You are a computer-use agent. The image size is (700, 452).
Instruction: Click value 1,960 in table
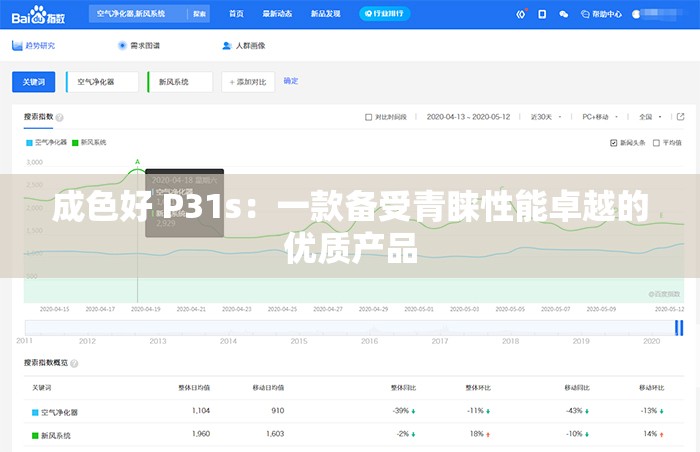point(201,434)
